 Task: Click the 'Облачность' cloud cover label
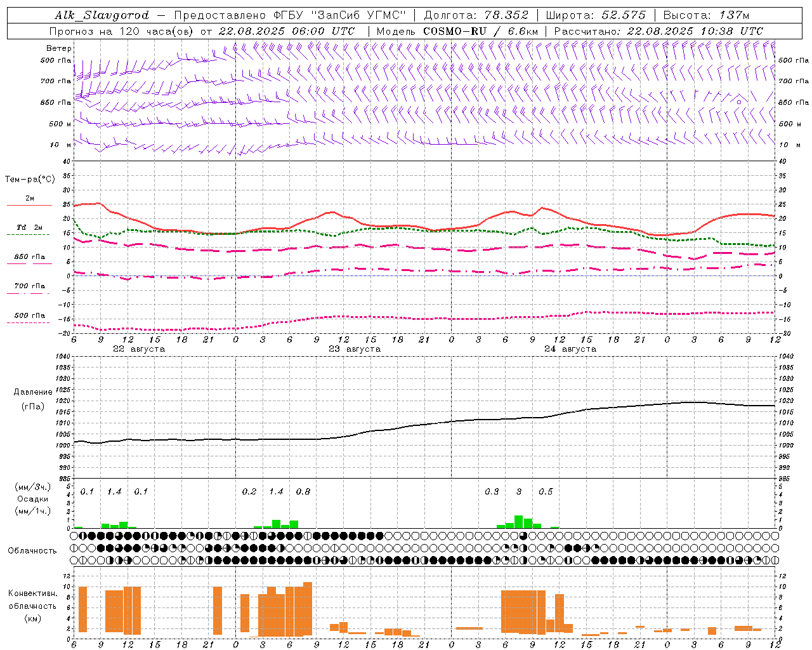click(32, 551)
